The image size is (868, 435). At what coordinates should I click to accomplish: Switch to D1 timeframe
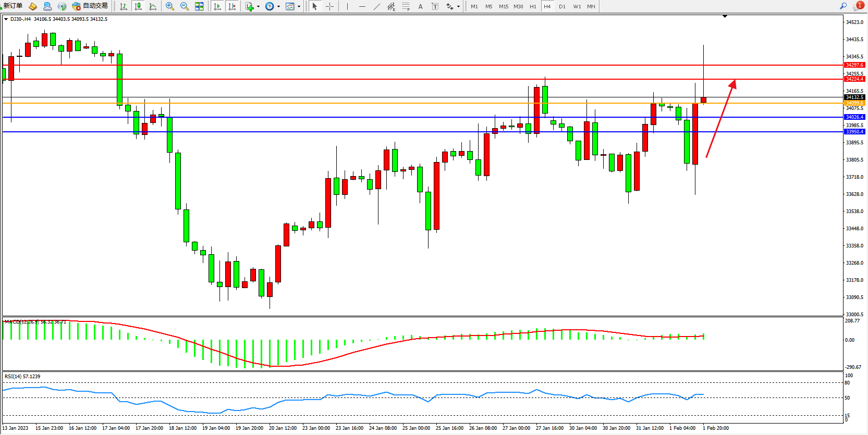(x=562, y=6)
